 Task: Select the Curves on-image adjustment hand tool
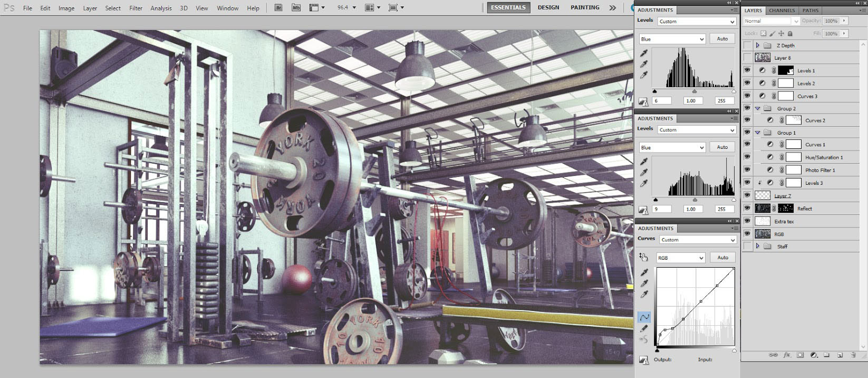tap(643, 257)
